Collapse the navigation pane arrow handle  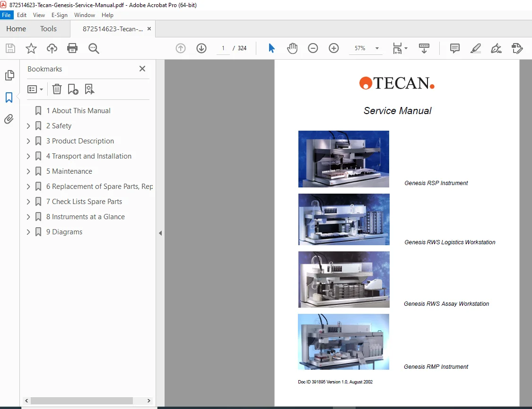[160, 233]
